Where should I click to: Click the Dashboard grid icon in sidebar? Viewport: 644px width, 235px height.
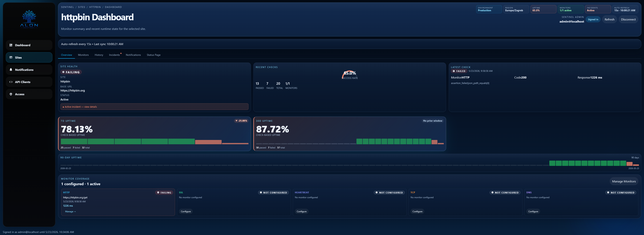(x=11, y=45)
